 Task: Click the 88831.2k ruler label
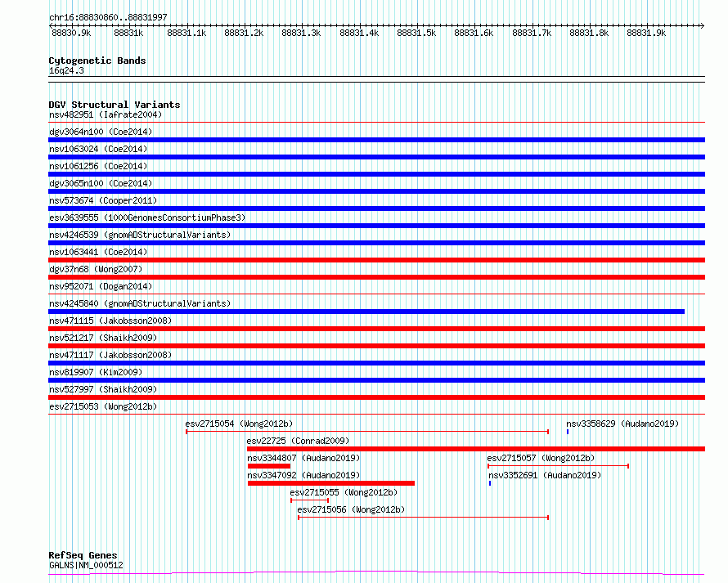244,33
